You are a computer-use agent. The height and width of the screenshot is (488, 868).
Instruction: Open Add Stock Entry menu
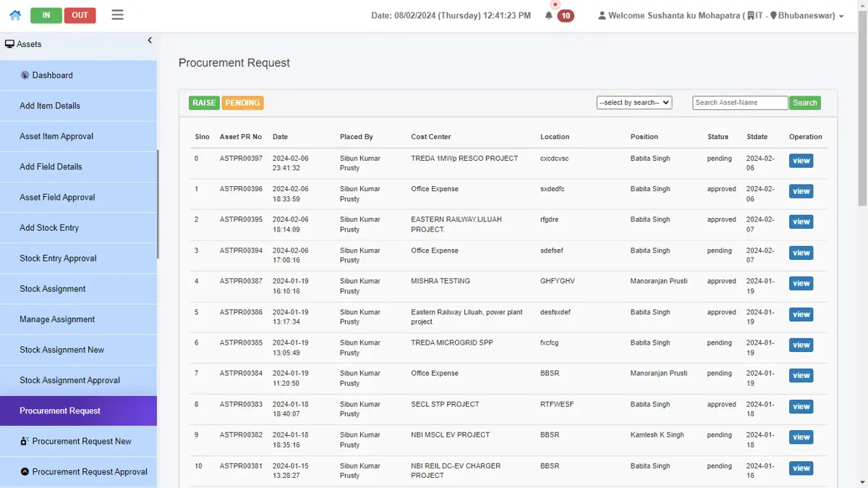click(x=78, y=227)
